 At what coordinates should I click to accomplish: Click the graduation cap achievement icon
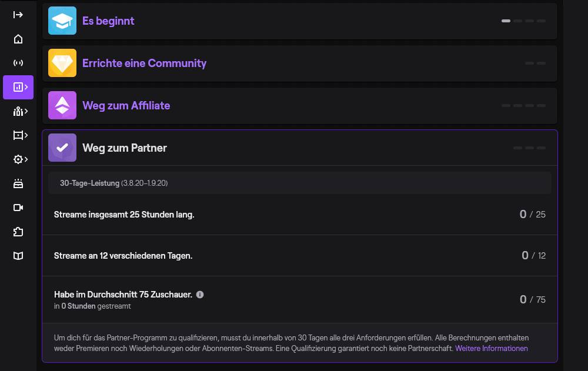tap(62, 21)
